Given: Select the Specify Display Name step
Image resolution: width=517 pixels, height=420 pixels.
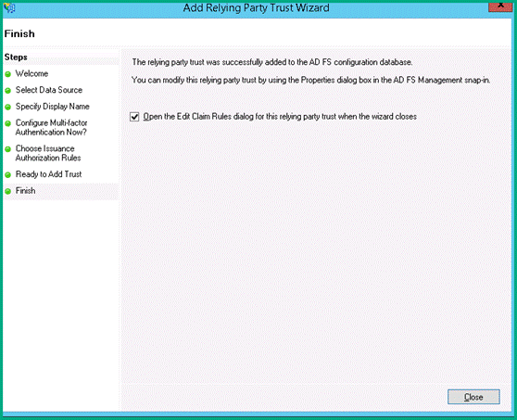Looking at the screenshot, I should (53, 107).
